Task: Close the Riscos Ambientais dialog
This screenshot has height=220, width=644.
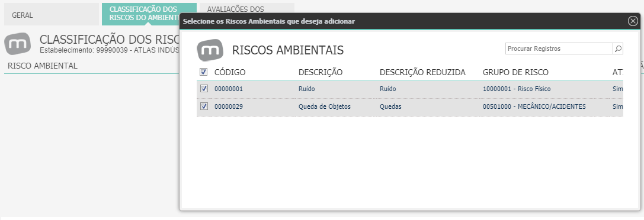Action: tap(633, 21)
